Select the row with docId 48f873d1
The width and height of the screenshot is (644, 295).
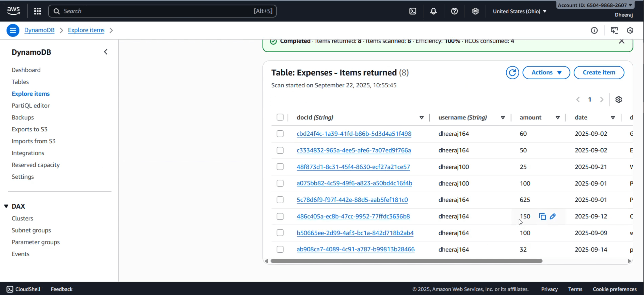tap(280, 167)
